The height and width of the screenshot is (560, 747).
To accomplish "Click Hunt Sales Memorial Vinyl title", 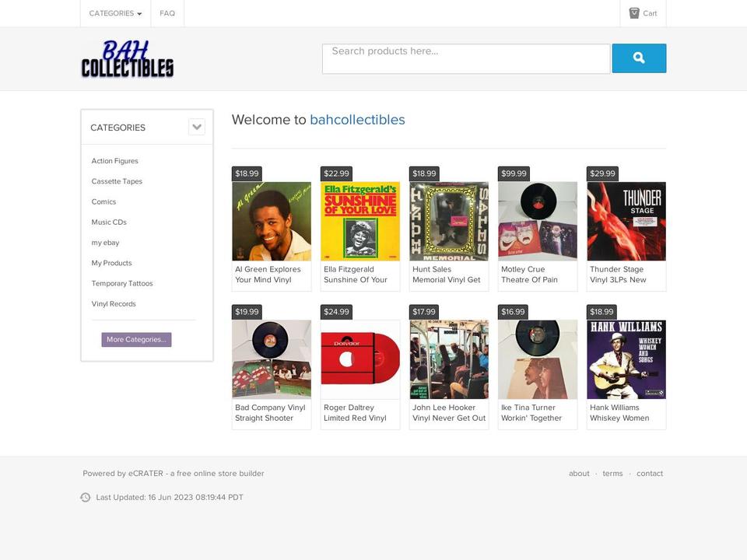I will click(447, 275).
